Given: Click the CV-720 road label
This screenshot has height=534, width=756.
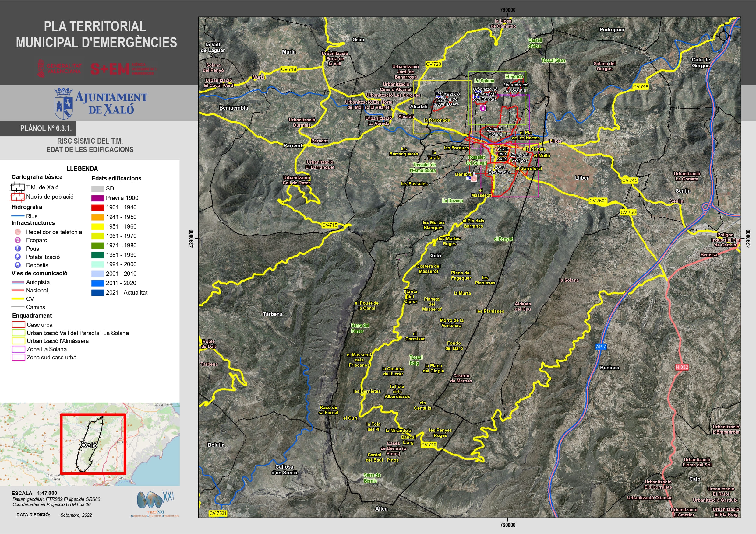Looking at the screenshot, I should [x=433, y=64].
